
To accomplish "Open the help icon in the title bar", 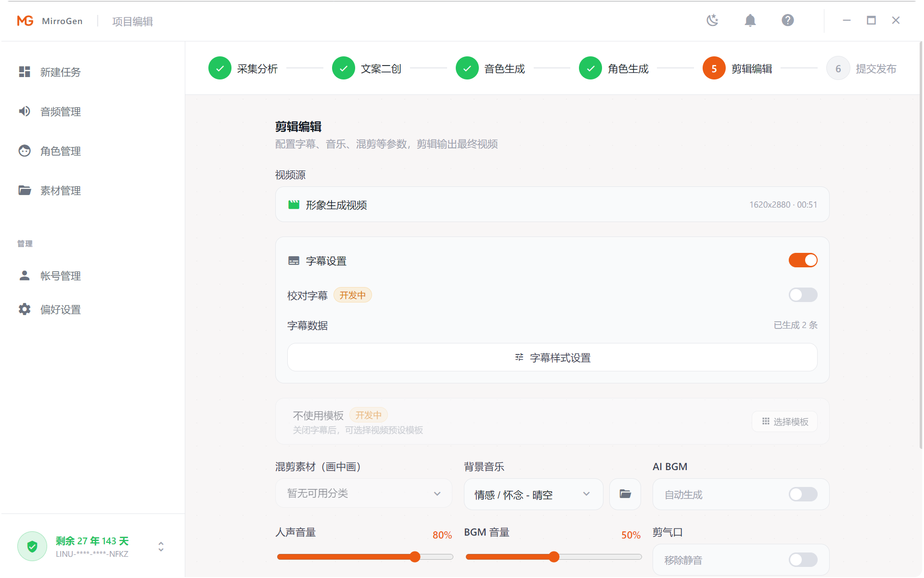I will tap(787, 20).
